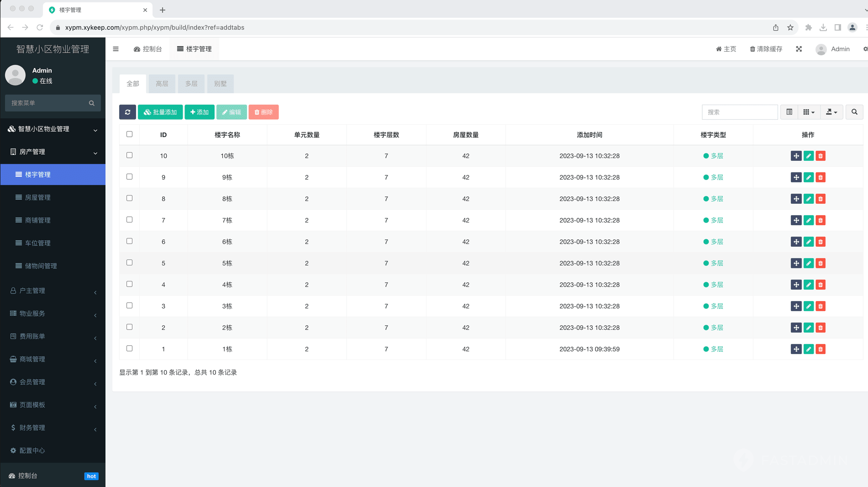Open the columns grid dropdown
Screen dimensions: 868x487
[809, 112]
